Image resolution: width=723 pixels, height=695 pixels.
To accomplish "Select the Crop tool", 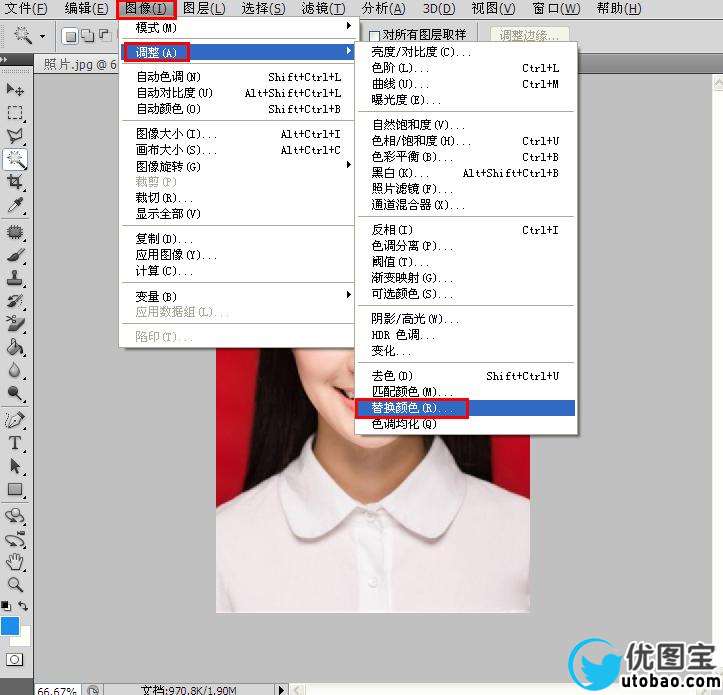I will (x=15, y=182).
